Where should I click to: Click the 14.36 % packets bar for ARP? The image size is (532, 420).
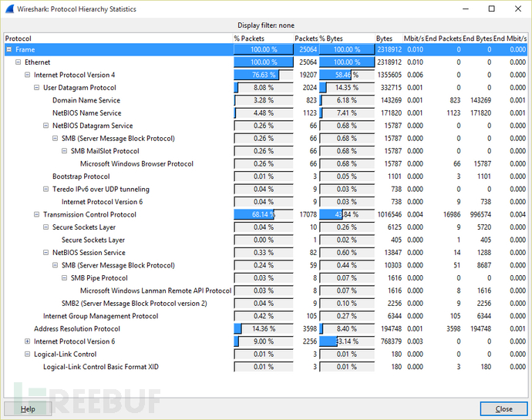(x=263, y=329)
